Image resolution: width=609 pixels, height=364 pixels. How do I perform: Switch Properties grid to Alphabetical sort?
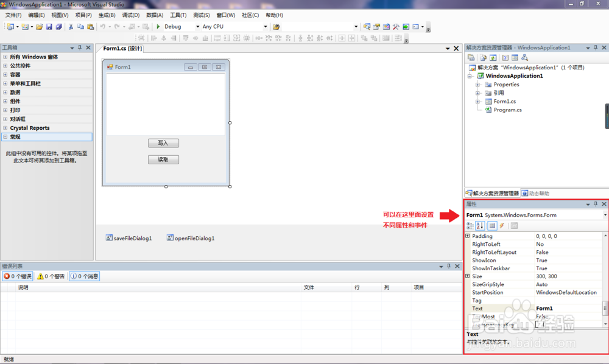(x=480, y=225)
